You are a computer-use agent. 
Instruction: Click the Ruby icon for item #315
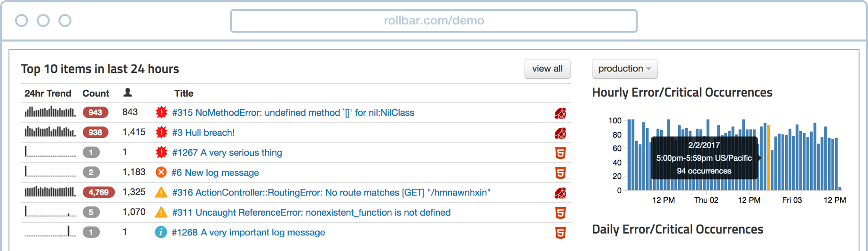pyautogui.click(x=560, y=113)
